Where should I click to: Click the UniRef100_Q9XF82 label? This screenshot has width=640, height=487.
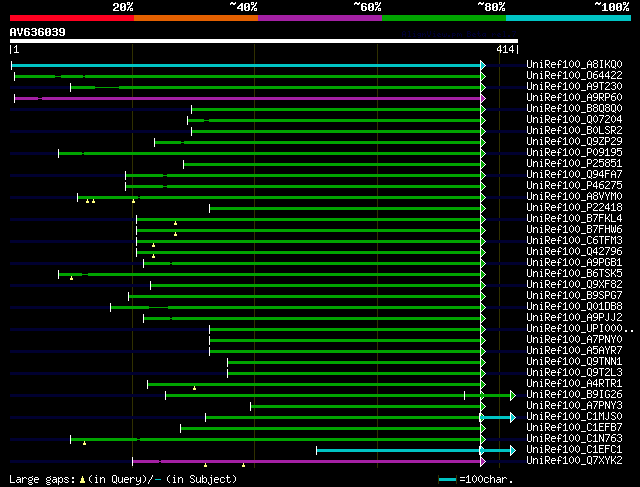click(574, 285)
